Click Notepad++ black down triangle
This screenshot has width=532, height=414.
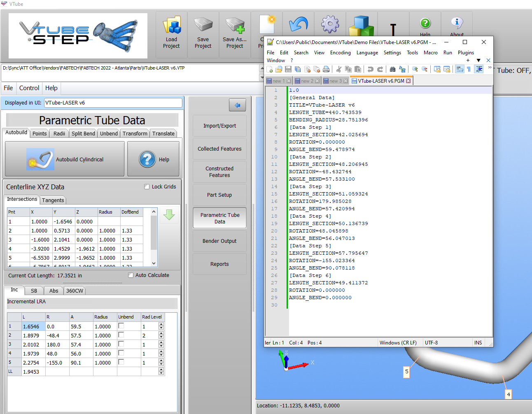point(478,60)
